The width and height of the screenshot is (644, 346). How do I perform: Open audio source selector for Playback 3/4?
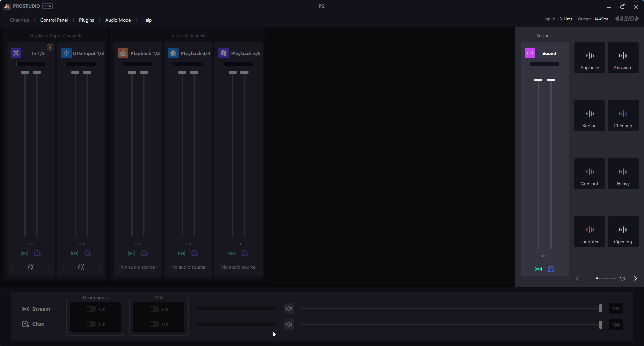188,267
